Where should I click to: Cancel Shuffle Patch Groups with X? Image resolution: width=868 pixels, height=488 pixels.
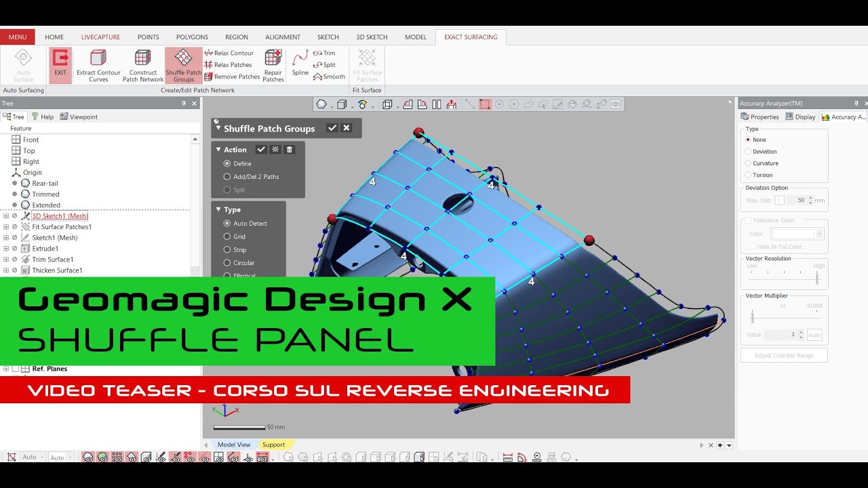(x=347, y=128)
